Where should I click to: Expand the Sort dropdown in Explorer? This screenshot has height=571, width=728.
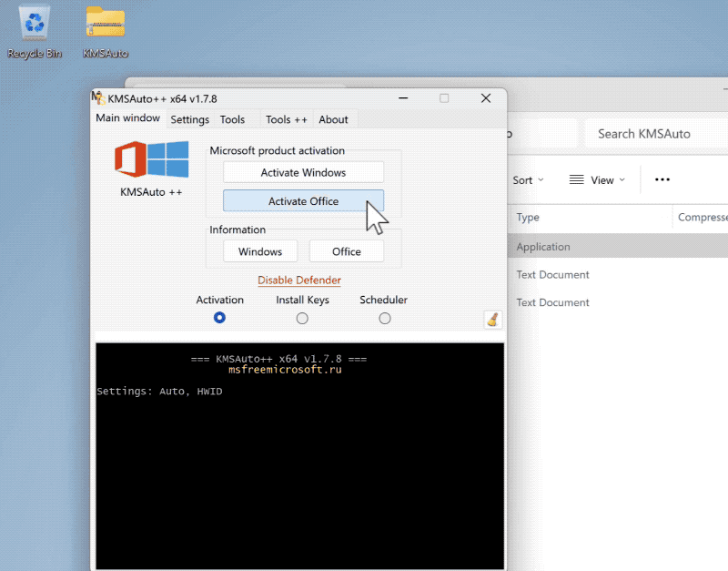(529, 180)
